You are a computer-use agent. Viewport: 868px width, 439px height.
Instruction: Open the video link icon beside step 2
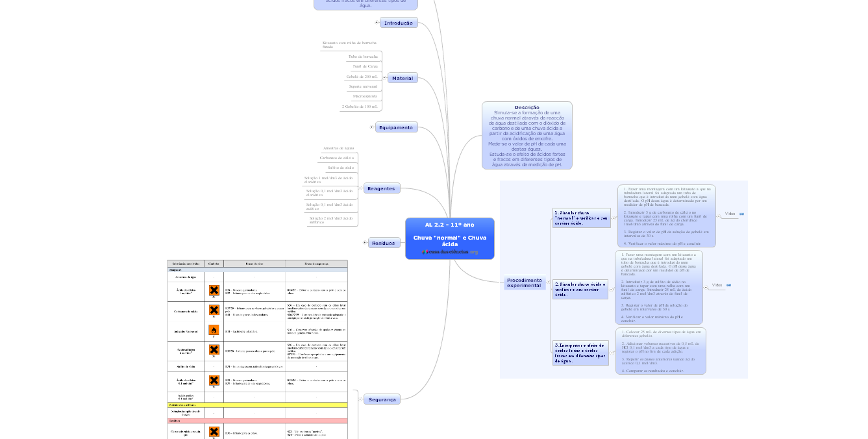click(728, 285)
